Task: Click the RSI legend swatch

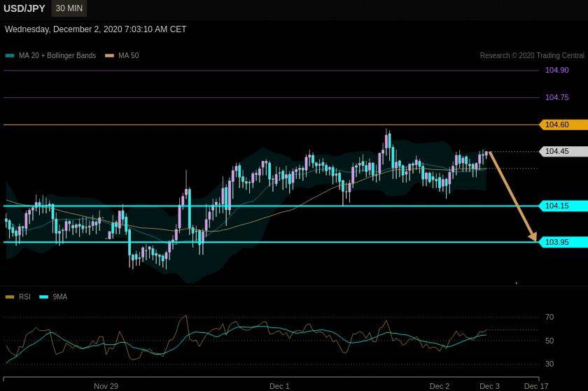Action: pos(10,297)
